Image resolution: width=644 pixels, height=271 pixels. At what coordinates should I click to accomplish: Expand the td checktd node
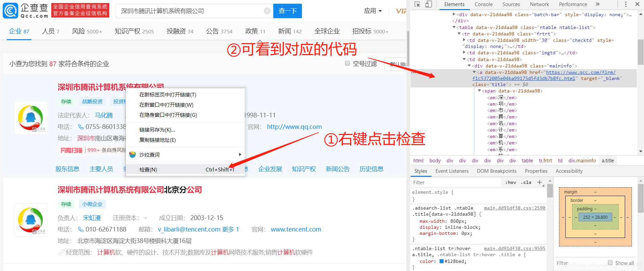point(464,40)
